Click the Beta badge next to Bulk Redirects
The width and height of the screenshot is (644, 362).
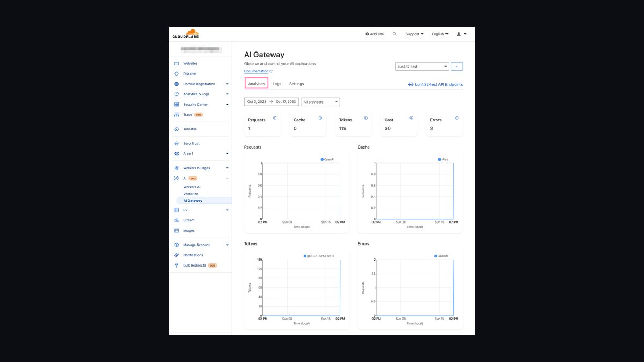pos(213,265)
